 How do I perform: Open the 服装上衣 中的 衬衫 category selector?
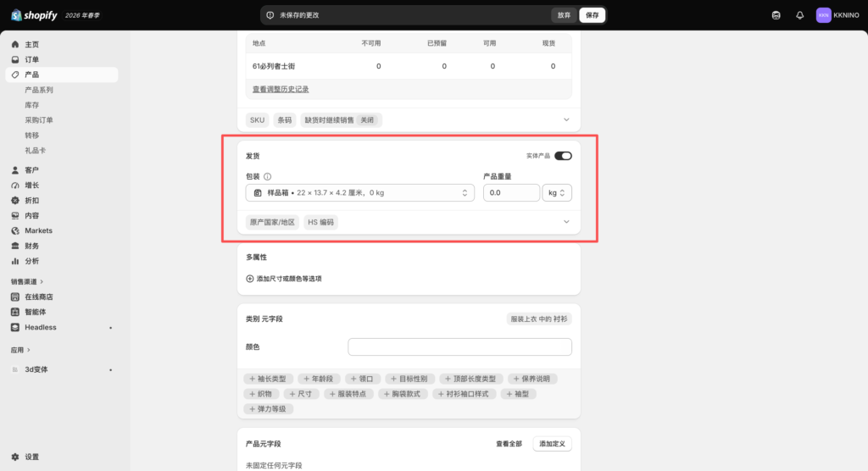[538, 319]
